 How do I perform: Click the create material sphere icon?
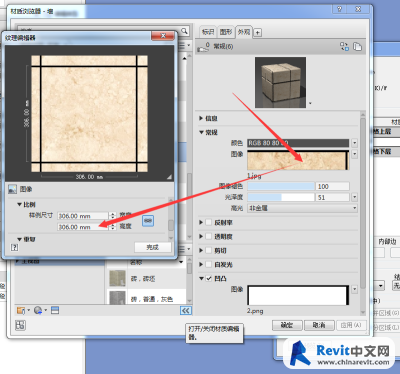[x=38, y=310]
